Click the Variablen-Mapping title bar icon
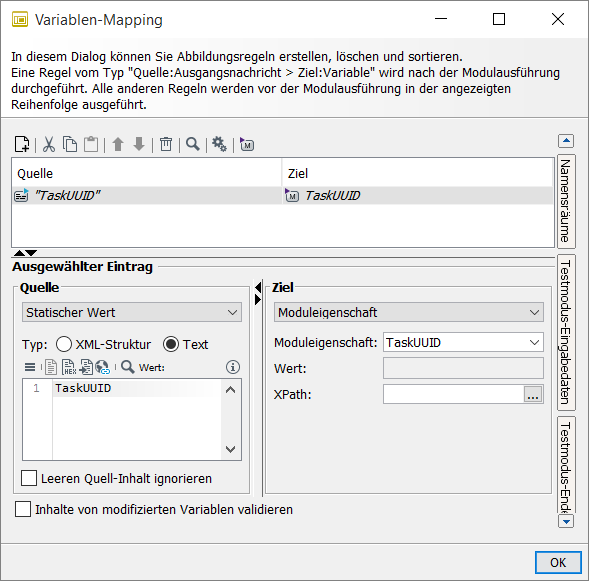 click(20, 20)
